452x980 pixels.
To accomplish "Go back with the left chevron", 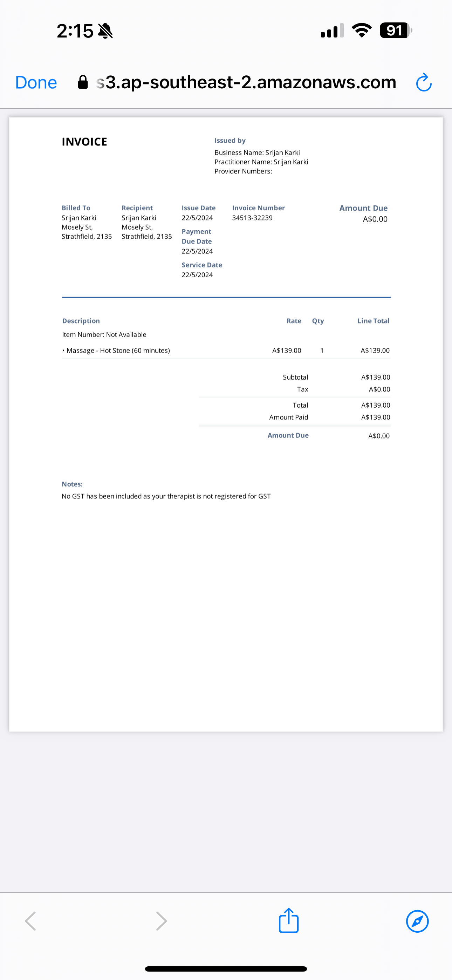I will [30, 921].
